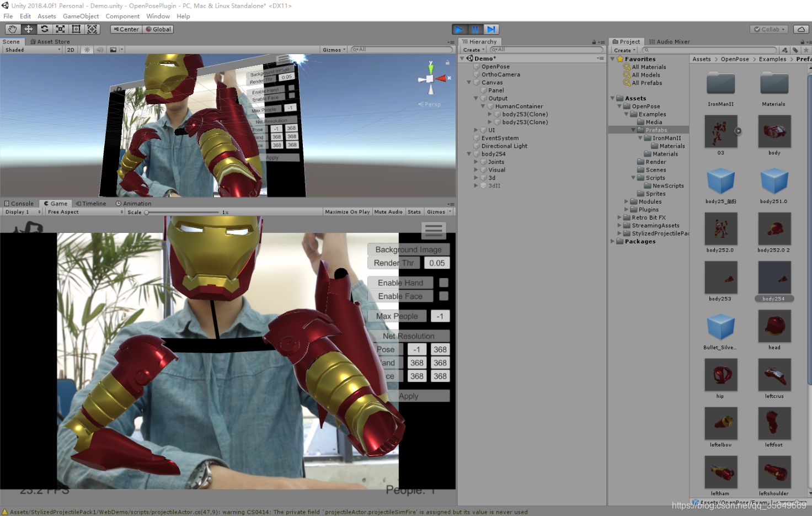
Task: Click the Hierarchy search field
Action: pos(546,50)
